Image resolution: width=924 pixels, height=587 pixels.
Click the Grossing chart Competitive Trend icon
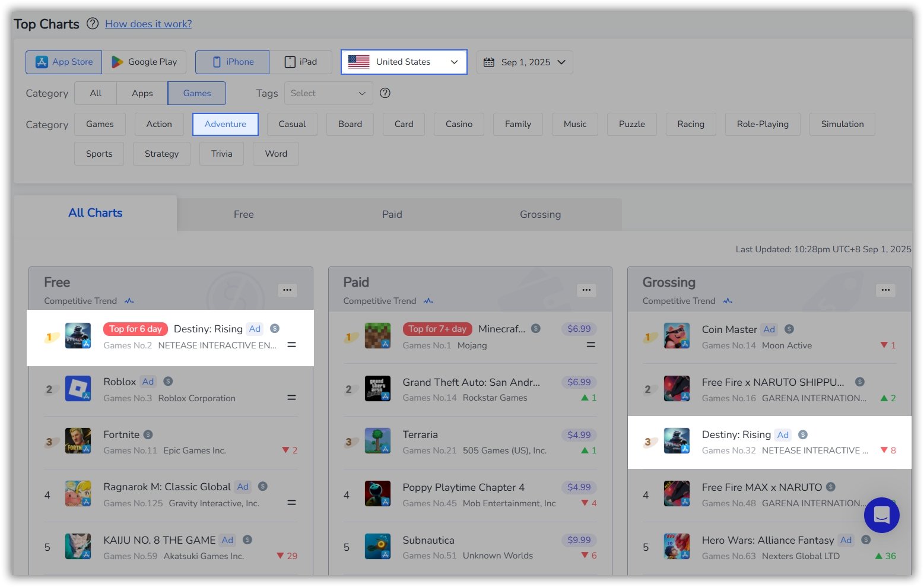click(x=728, y=301)
